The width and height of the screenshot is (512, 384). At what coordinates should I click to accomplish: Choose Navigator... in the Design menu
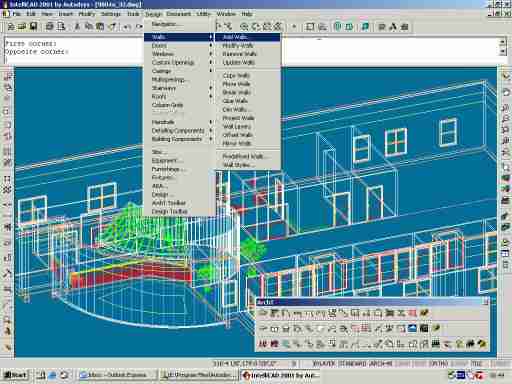pos(179,24)
